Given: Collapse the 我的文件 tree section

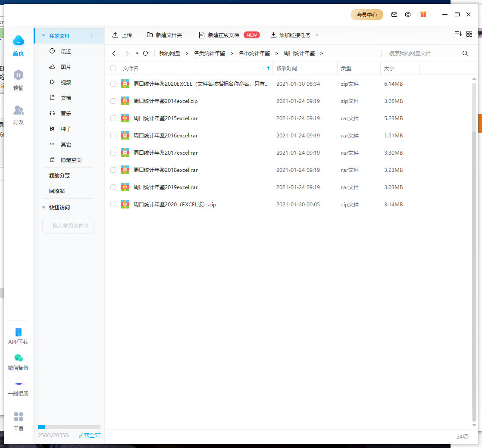Looking at the screenshot, I should (x=44, y=36).
